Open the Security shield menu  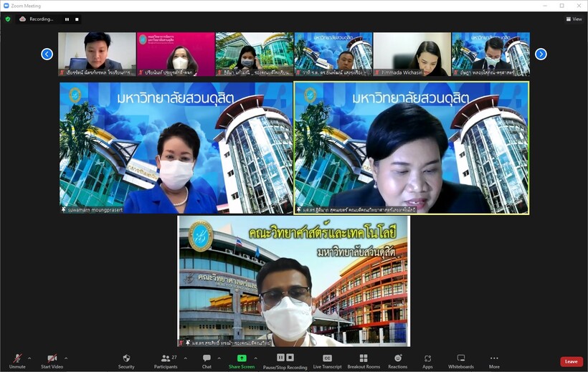tap(126, 361)
